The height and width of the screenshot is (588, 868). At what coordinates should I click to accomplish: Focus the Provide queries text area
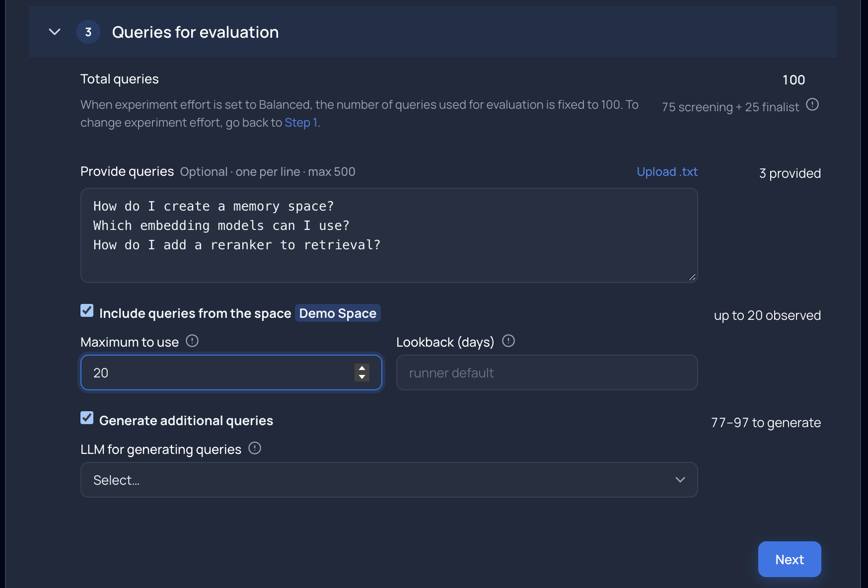click(x=389, y=235)
